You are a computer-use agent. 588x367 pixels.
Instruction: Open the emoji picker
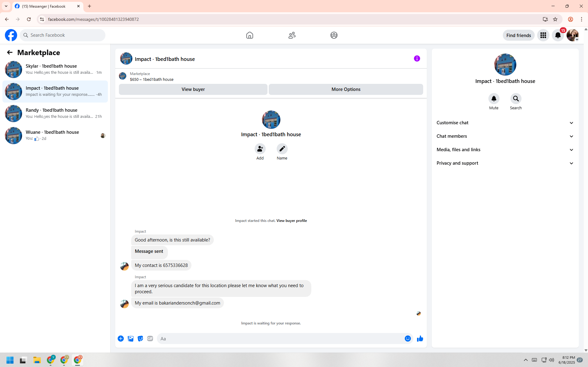click(x=408, y=339)
